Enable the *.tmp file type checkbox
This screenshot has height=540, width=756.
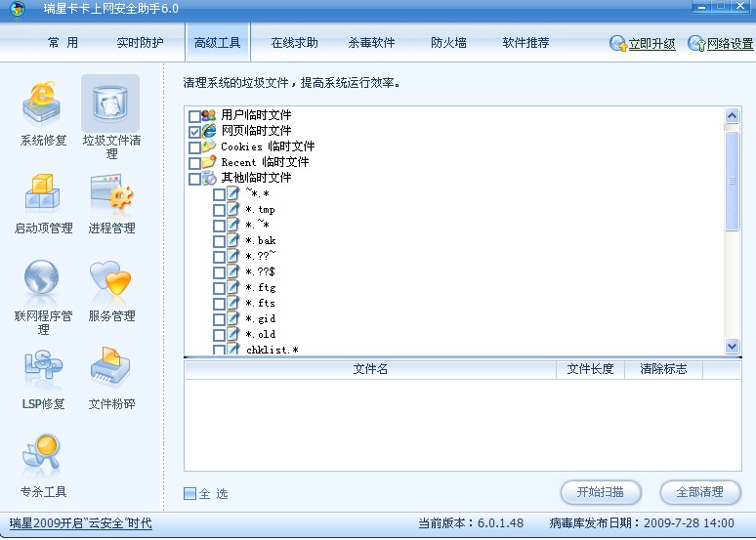click(219, 210)
